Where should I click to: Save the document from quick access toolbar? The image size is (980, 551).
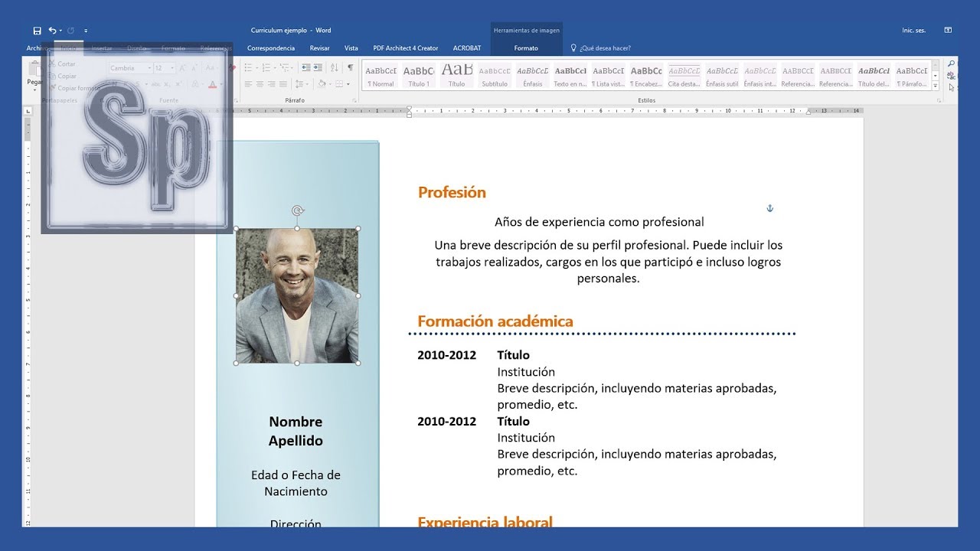(37, 31)
